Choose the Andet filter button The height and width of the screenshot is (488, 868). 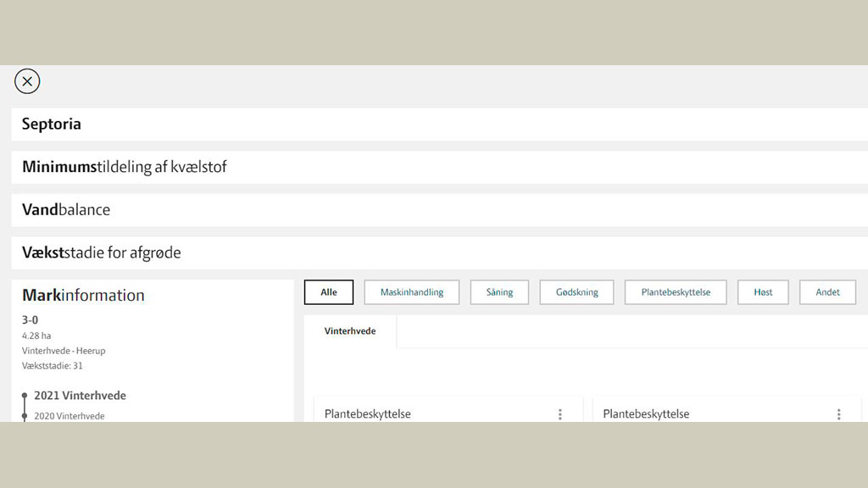827,292
